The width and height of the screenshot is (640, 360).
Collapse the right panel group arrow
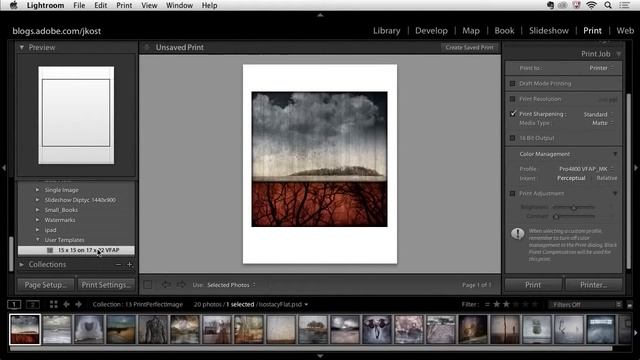(x=636, y=168)
